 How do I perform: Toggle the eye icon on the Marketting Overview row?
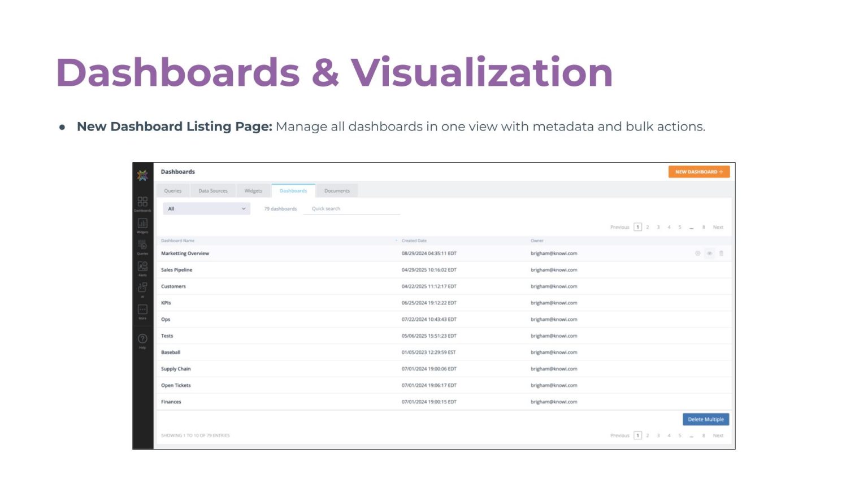coord(709,254)
